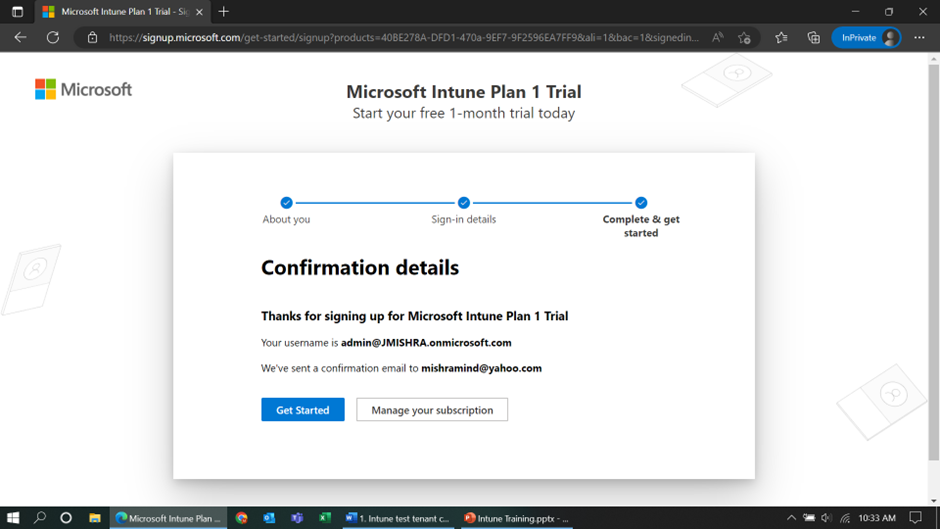Click the username admin@JMISHRA.onmicrosoft.com
The image size is (940, 529).
(426, 342)
